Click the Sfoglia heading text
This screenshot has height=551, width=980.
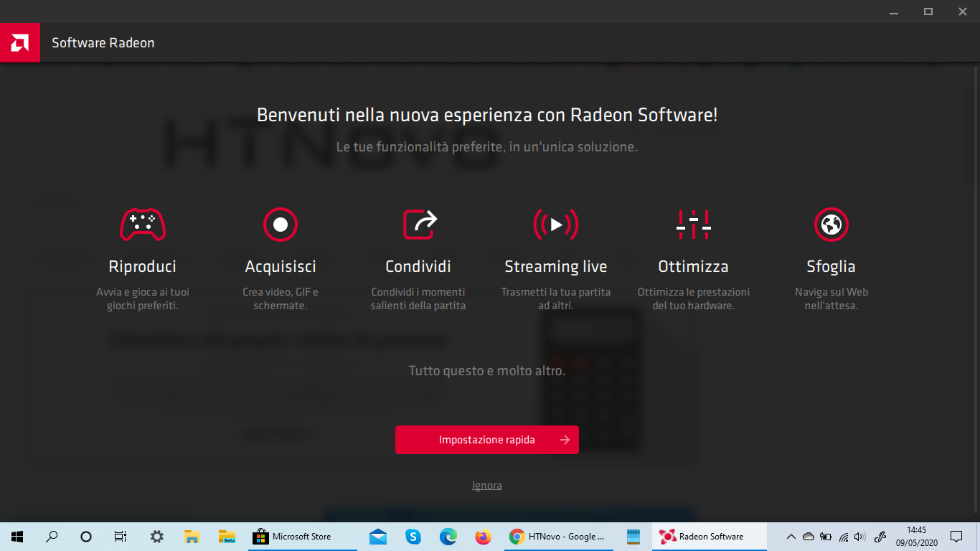(831, 266)
